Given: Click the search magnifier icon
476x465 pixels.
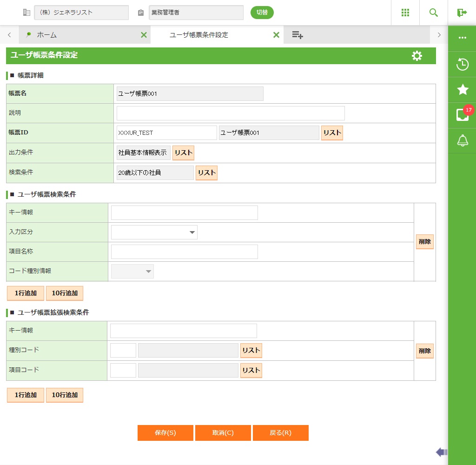Looking at the screenshot, I should [434, 13].
